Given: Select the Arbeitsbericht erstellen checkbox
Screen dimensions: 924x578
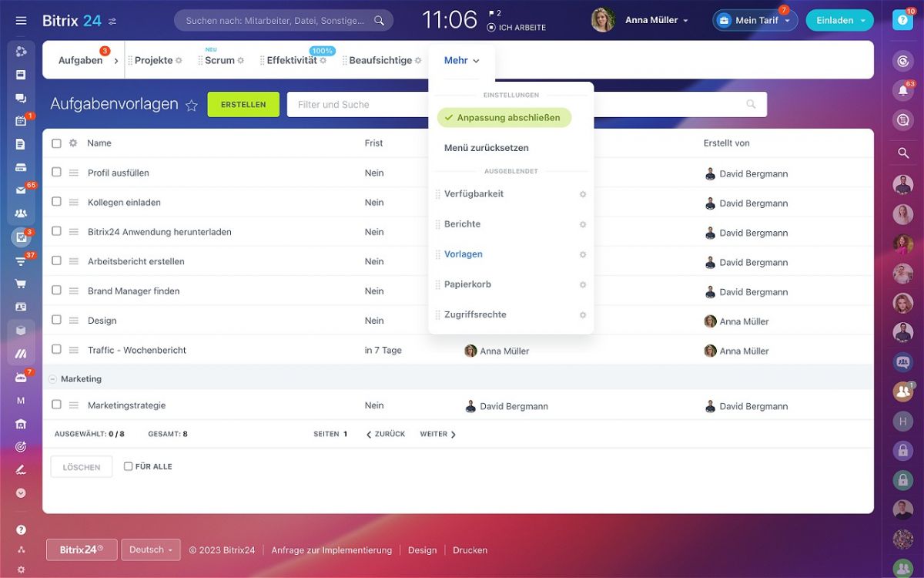Looking at the screenshot, I should pos(56,260).
